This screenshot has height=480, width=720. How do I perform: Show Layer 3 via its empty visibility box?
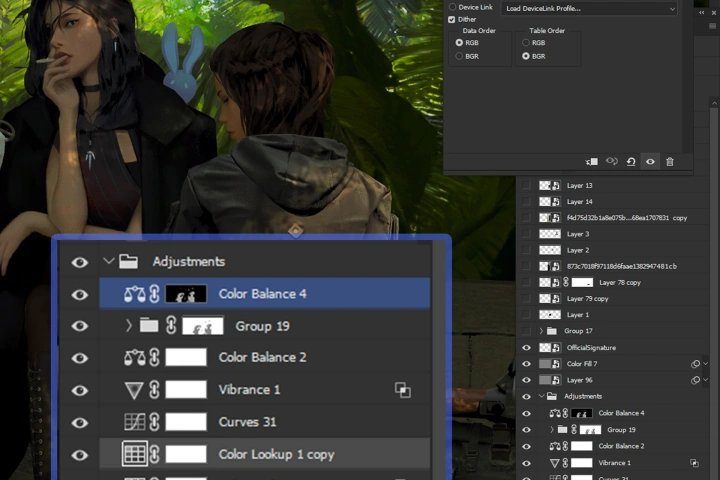526,234
